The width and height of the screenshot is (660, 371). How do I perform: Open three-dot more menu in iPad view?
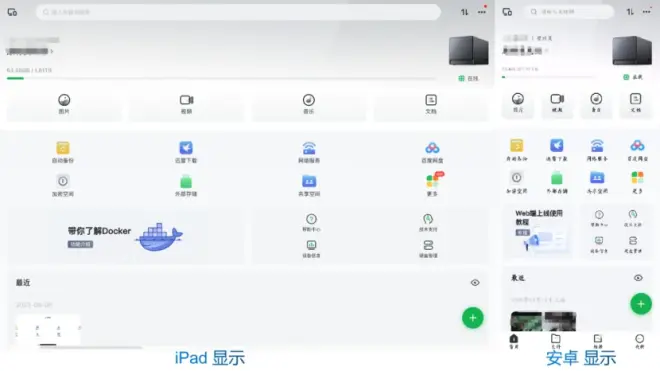pos(482,12)
